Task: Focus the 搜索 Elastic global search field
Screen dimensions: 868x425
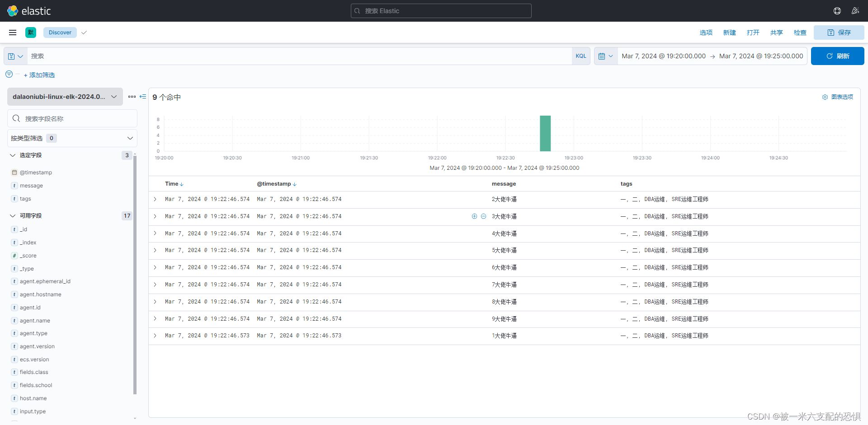Action: [x=441, y=11]
